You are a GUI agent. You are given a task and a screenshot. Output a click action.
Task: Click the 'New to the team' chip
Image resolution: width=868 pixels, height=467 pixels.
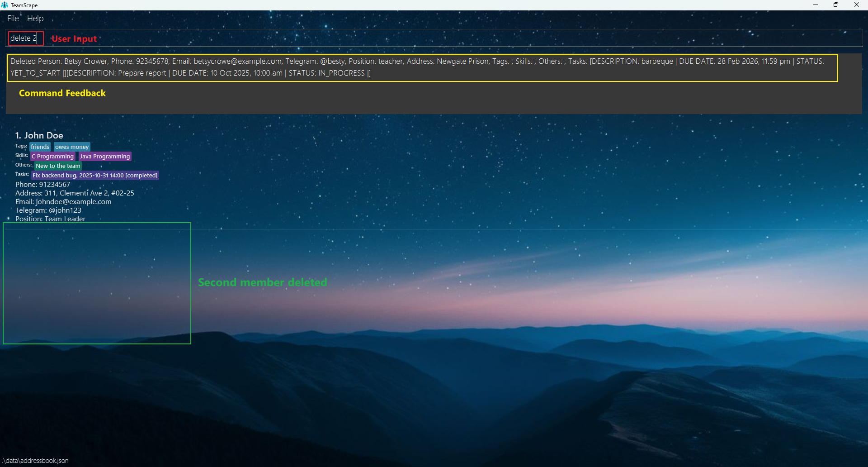[x=58, y=166]
